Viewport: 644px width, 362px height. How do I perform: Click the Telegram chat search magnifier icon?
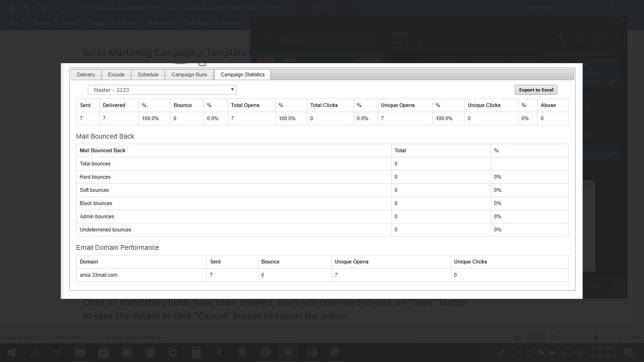point(580,38)
